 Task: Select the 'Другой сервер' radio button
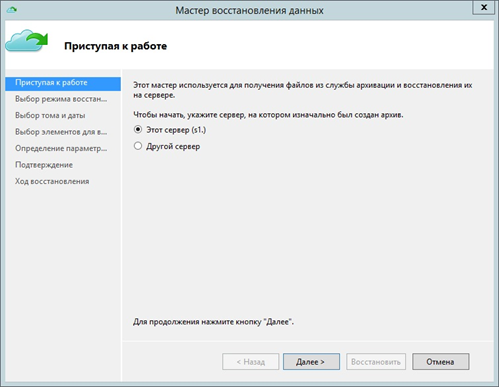[138, 146]
